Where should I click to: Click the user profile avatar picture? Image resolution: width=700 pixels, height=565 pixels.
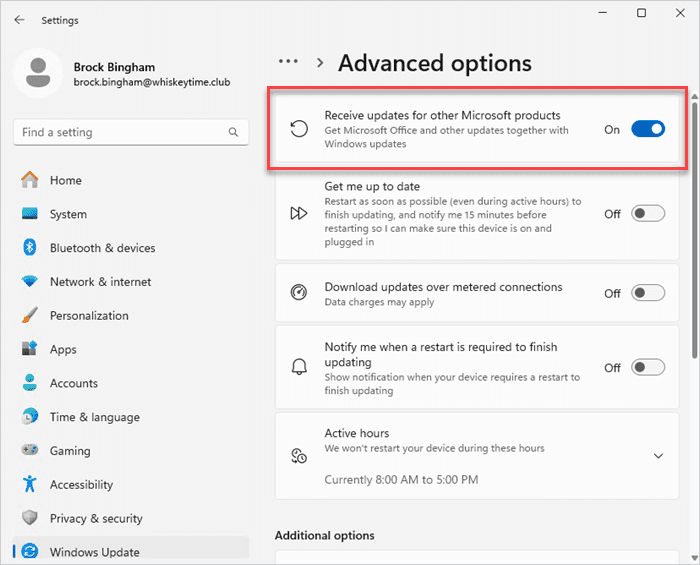click(x=38, y=73)
